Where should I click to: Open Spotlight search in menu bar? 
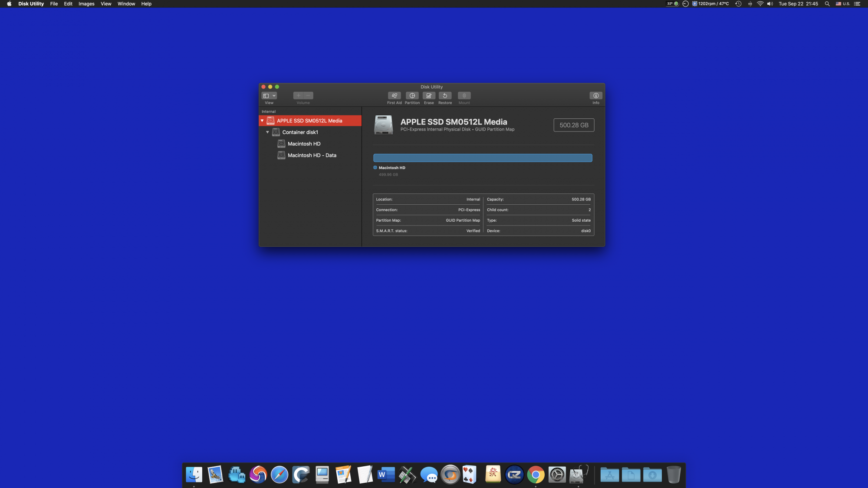[827, 4]
